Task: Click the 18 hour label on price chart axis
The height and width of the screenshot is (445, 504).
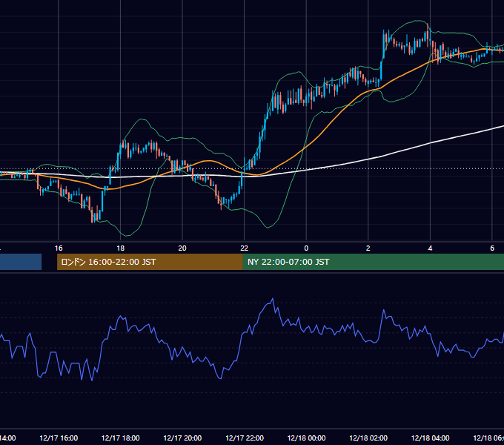Action: coord(121,248)
